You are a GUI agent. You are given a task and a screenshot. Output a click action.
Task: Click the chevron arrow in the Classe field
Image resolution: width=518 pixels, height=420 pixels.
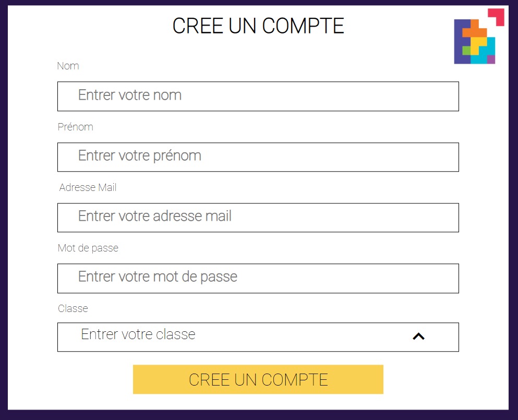pyautogui.click(x=418, y=337)
